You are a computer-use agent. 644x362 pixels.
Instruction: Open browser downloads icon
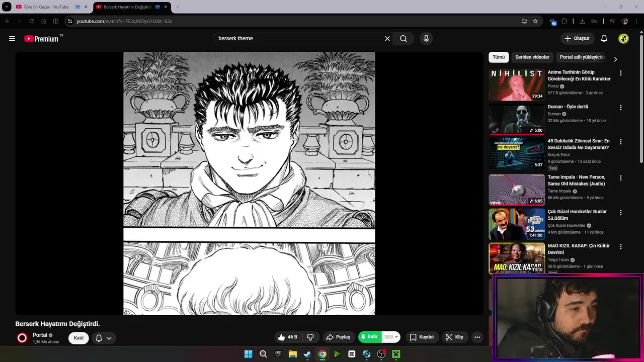[582, 21]
